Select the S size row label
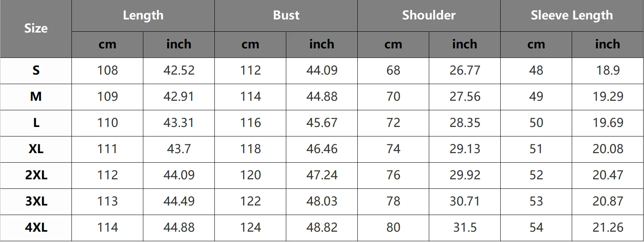 tap(36, 71)
